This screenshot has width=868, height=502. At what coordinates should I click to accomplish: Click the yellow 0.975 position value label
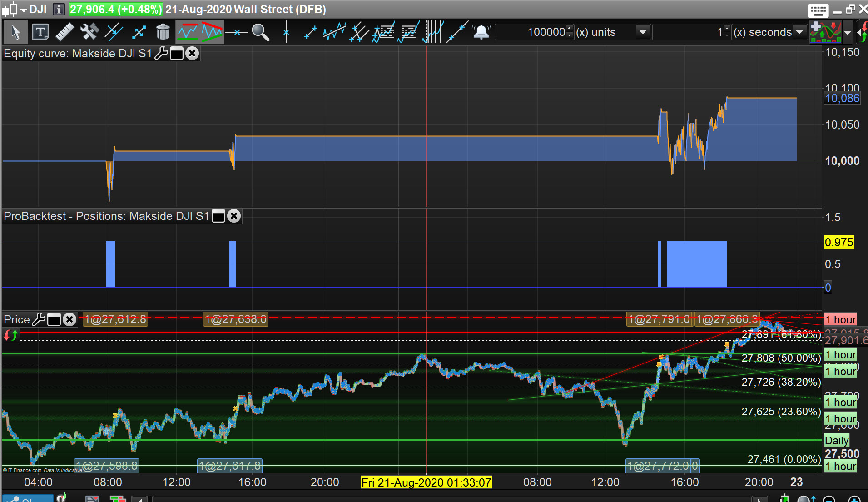point(839,242)
